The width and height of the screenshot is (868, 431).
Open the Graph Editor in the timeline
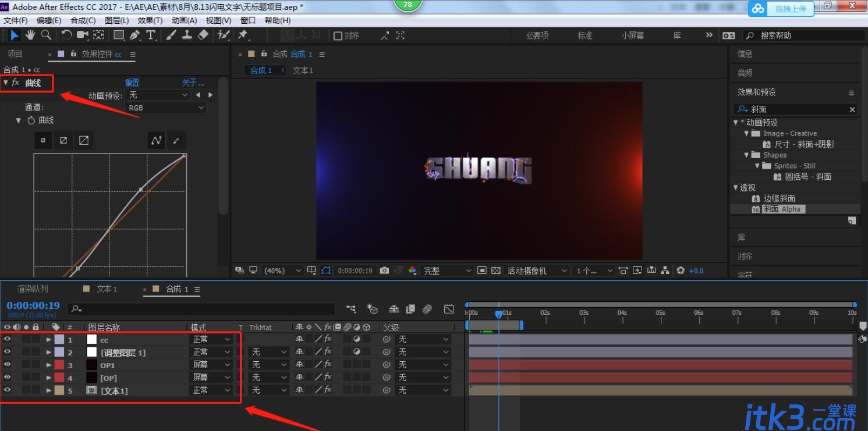[449, 309]
